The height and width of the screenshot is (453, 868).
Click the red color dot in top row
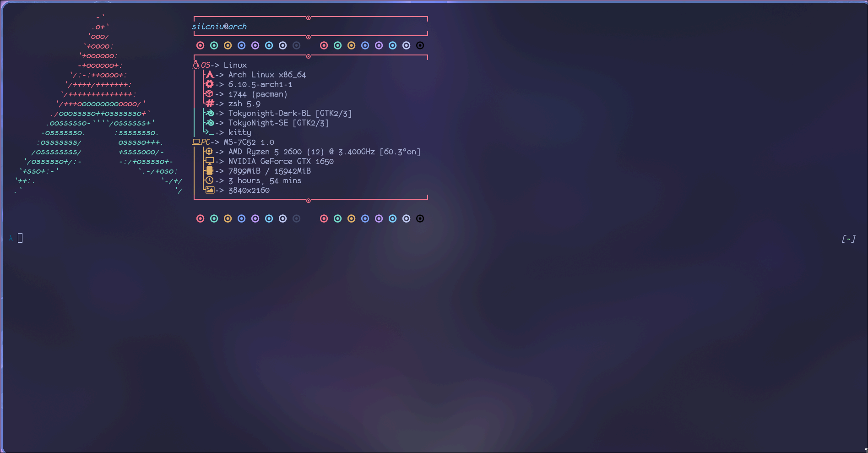tap(200, 45)
